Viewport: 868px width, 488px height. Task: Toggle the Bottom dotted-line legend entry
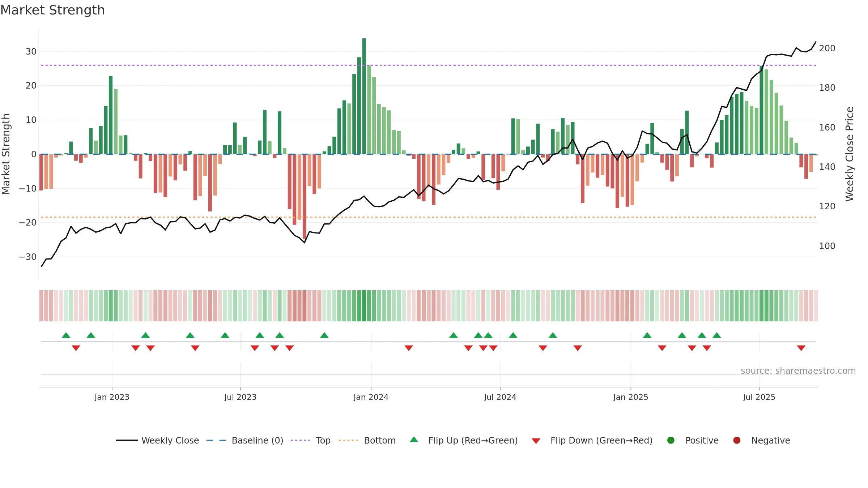367,440
